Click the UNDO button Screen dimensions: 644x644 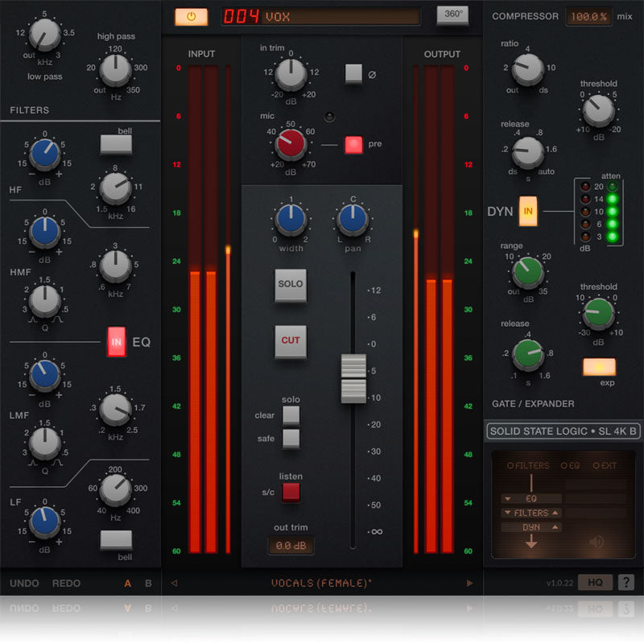24,583
